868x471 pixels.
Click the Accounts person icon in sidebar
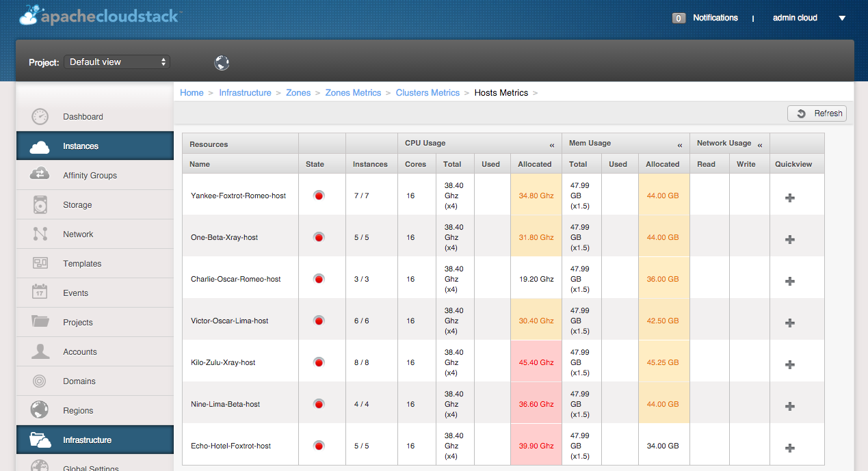[x=40, y=351]
